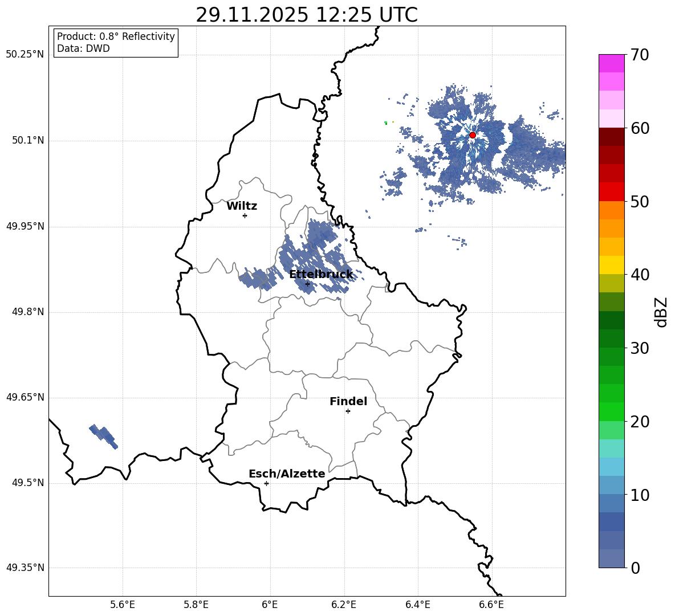Click the 20 tick on the colorbar
675x616 pixels.
[640, 422]
